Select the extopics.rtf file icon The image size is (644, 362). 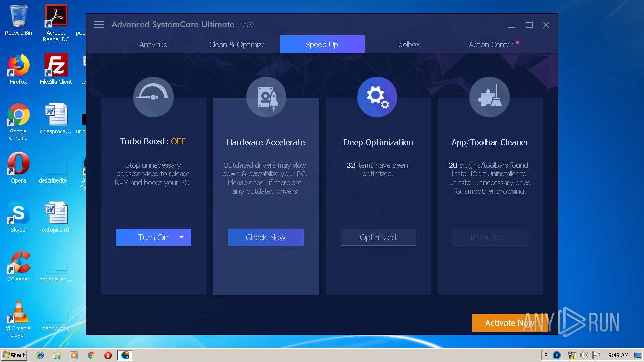click(x=56, y=217)
